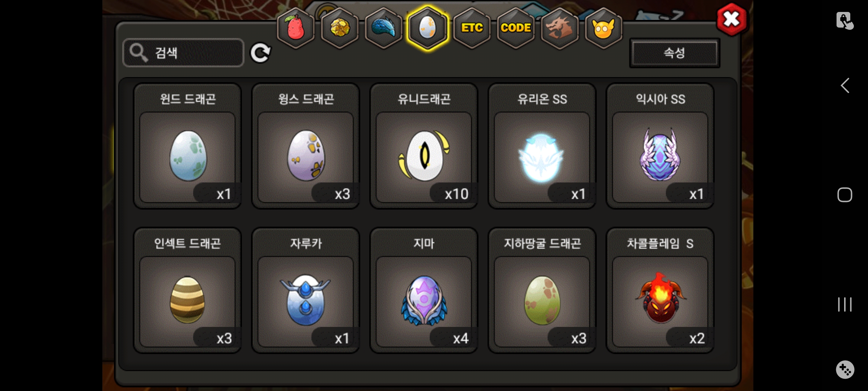Image resolution: width=868 pixels, height=391 pixels.
Task: Switch to the blue dragon scale tab
Action: 384,28
